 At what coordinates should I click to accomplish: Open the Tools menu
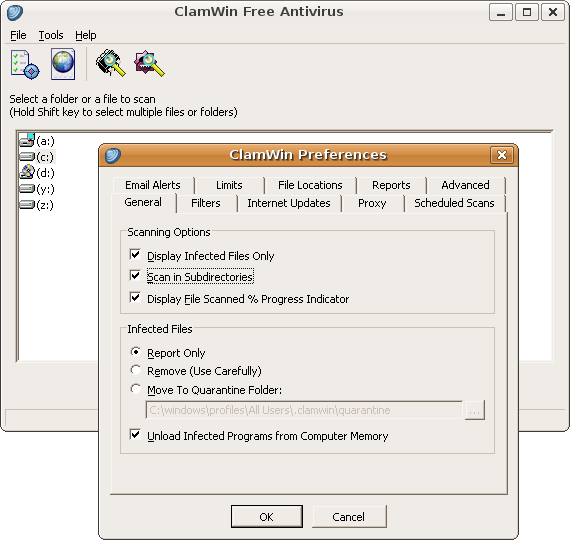coord(51,35)
